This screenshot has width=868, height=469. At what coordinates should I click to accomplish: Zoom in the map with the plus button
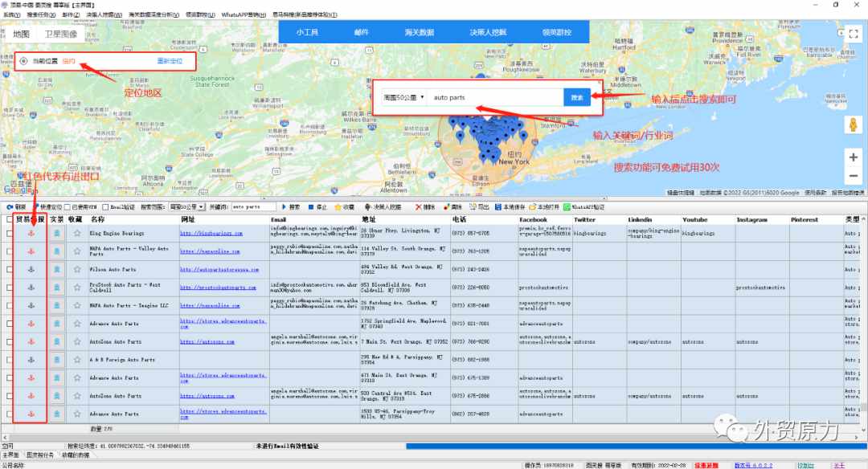[853, 157]
